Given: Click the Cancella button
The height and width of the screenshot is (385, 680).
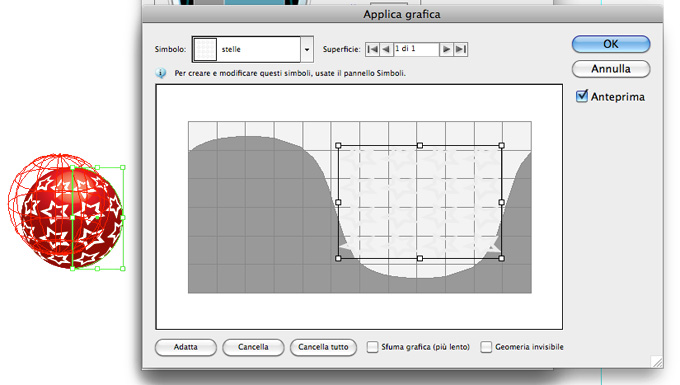Looking at the screenshot, I should 253,347.
